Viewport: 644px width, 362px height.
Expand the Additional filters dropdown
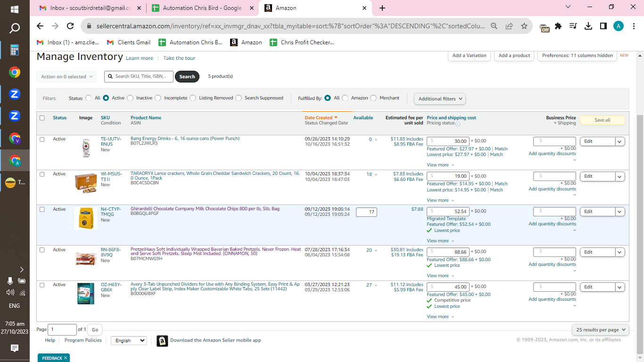pyautogui.click(x=439, y=99)
